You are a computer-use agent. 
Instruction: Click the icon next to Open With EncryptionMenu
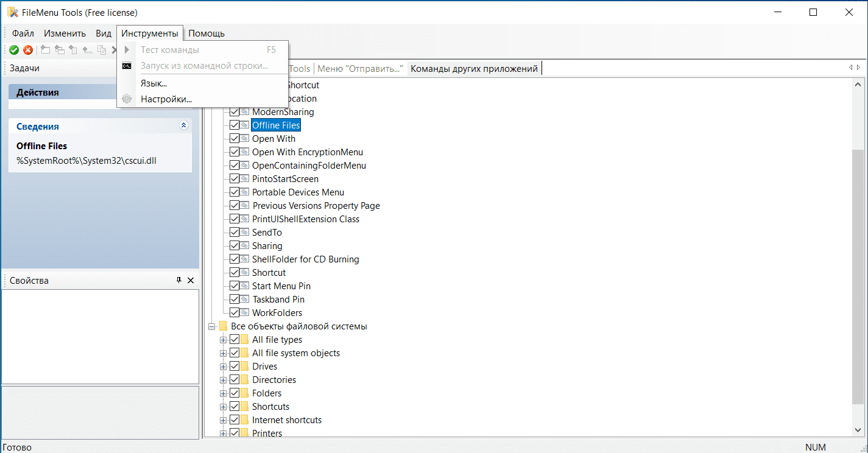pyautogui.click(x=244, y=152)
